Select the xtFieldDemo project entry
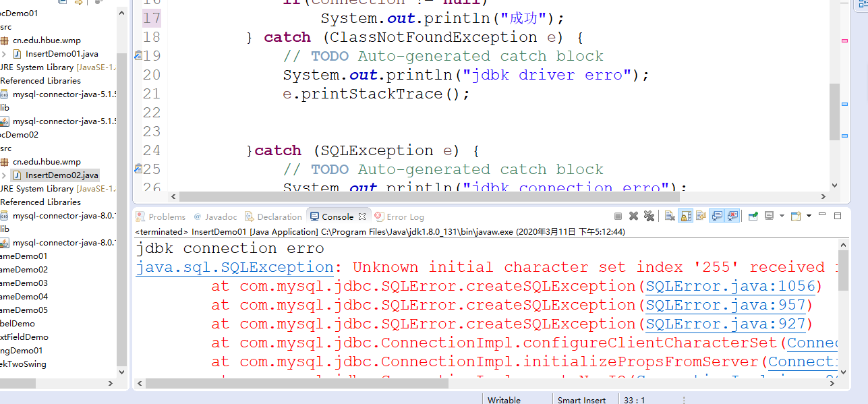 [x=24, y=337]
